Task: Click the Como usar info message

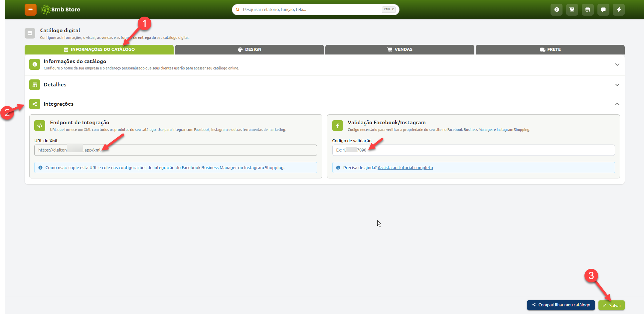Action: [x=176, y=167]
